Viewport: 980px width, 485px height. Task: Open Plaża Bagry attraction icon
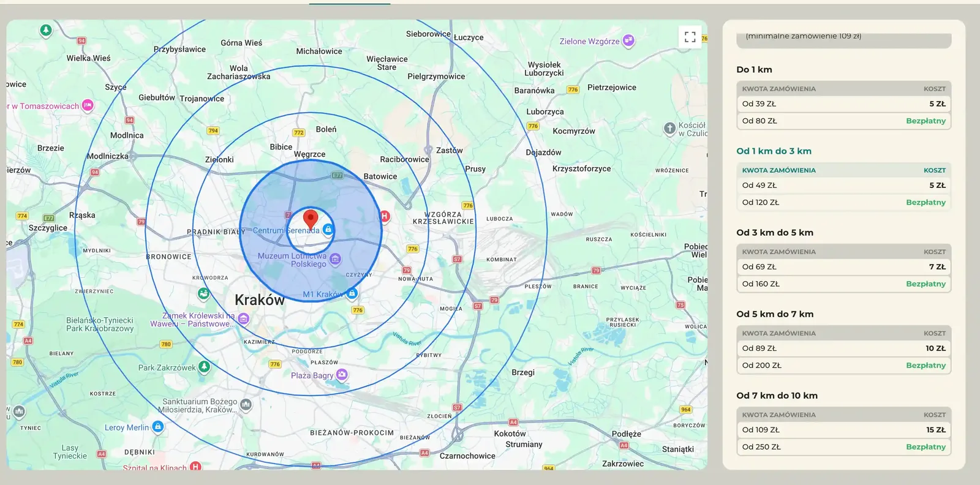click(342, 375)
